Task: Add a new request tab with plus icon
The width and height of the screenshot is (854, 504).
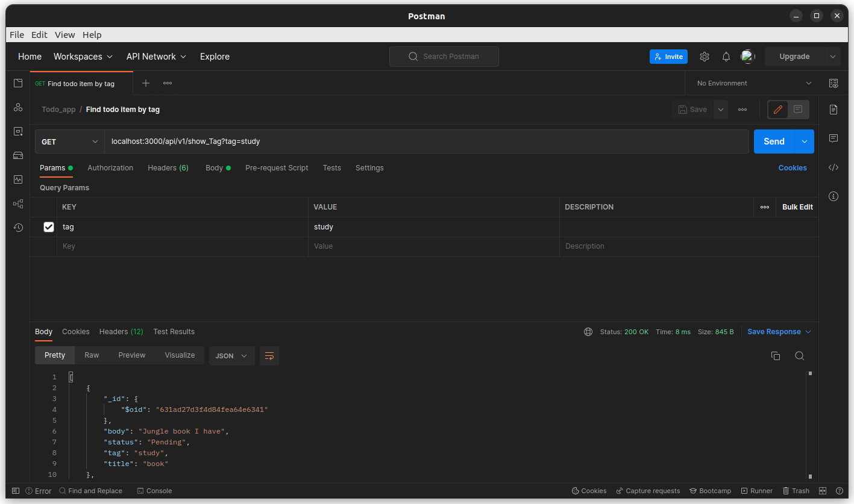Action: point(146,83)
